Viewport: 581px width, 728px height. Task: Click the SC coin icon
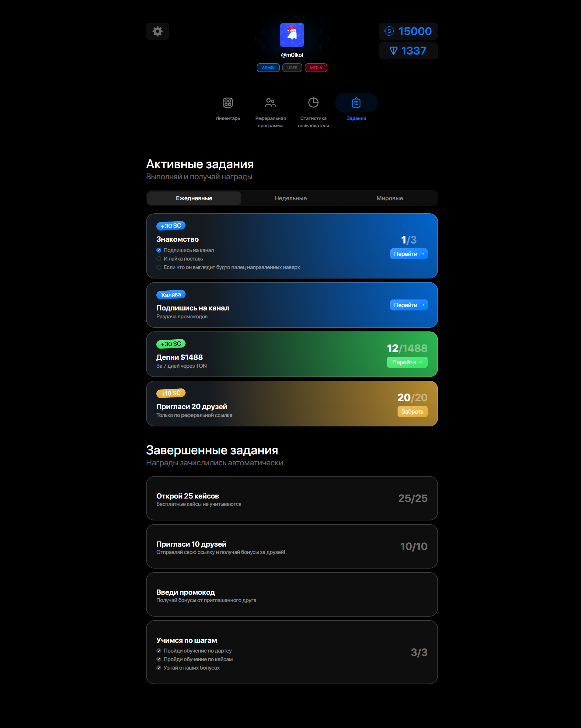click(389, 31)
